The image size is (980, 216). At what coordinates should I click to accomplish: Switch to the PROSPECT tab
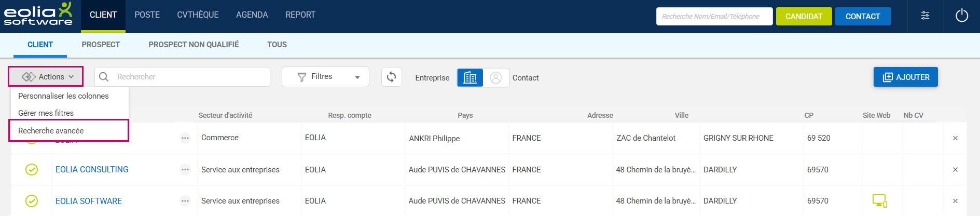pos(101,45)
